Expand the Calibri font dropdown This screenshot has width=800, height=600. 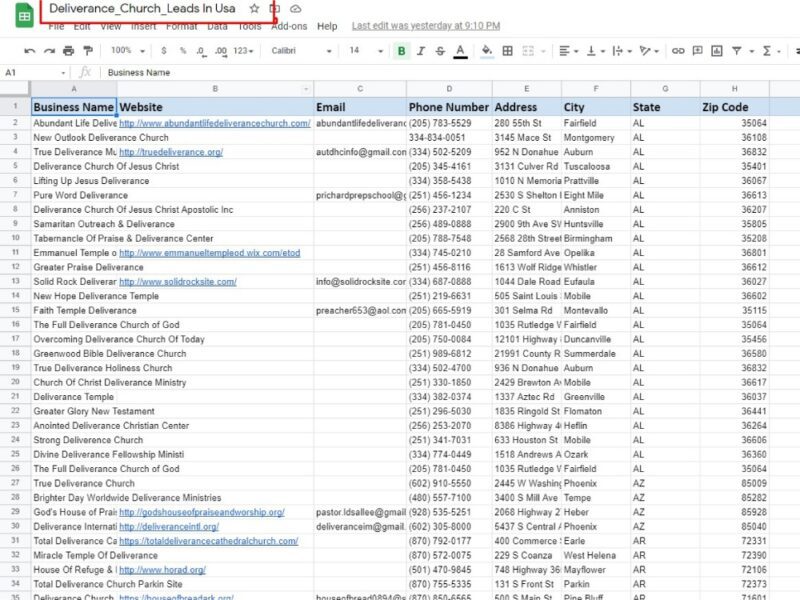click(300, 50)
